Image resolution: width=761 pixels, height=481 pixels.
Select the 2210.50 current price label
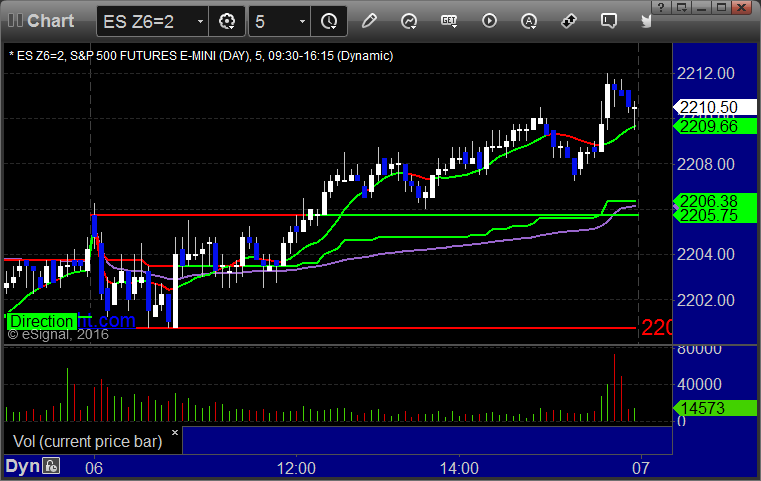(x=714, y=107)
